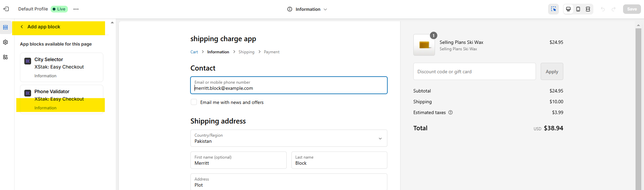644x190 pixels.
Task: Click the Selling Plans Ski Wax thumbnail
Action: pos(424,45)
